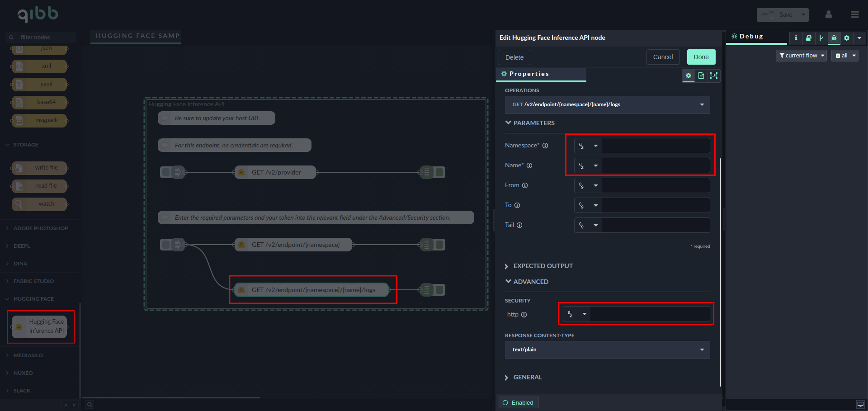
Task: Toggle debug output button of the logs flow
Action: [x=440, y=290]
